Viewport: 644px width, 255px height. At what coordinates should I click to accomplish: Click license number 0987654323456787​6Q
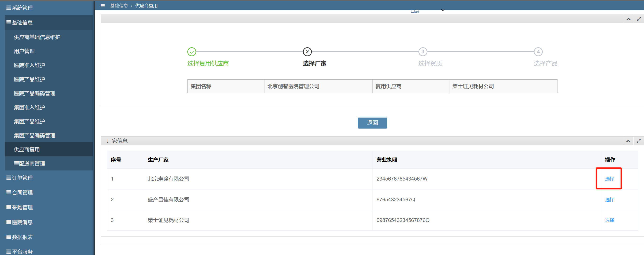[x=403, y=220]
